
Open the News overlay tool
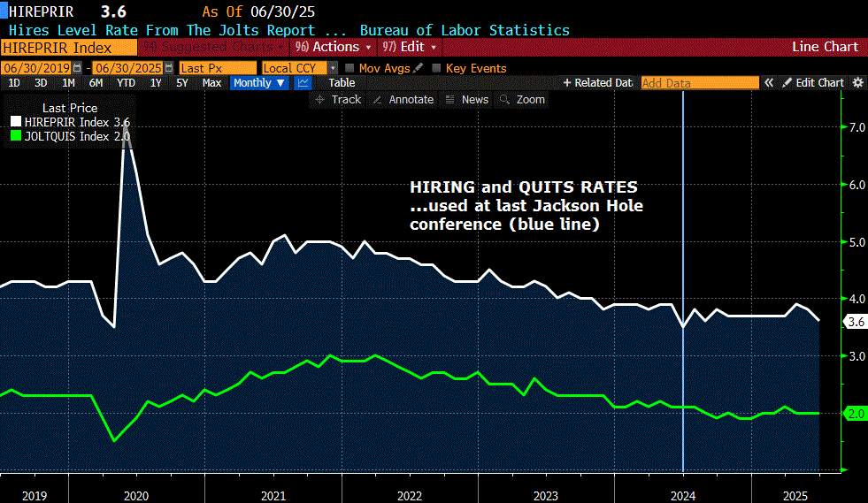(467, 100)
